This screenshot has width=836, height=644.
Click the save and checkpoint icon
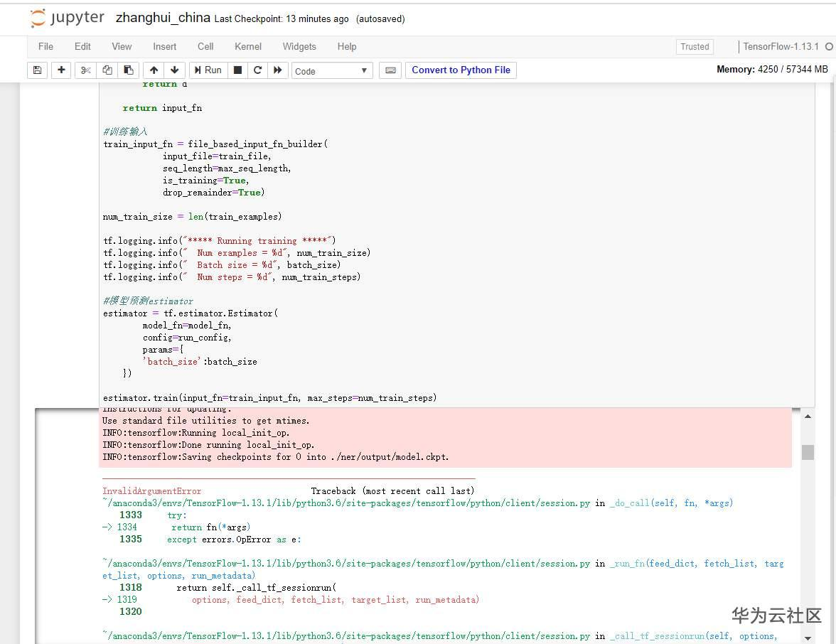click(37, 70)
